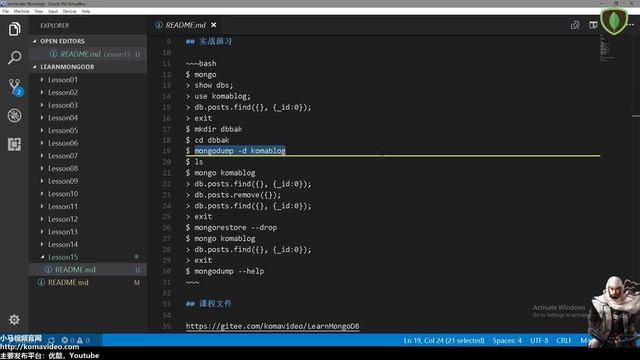Open the File menu of VirtualBox window
The image size is (640, 360).
(x=6, y=11)
